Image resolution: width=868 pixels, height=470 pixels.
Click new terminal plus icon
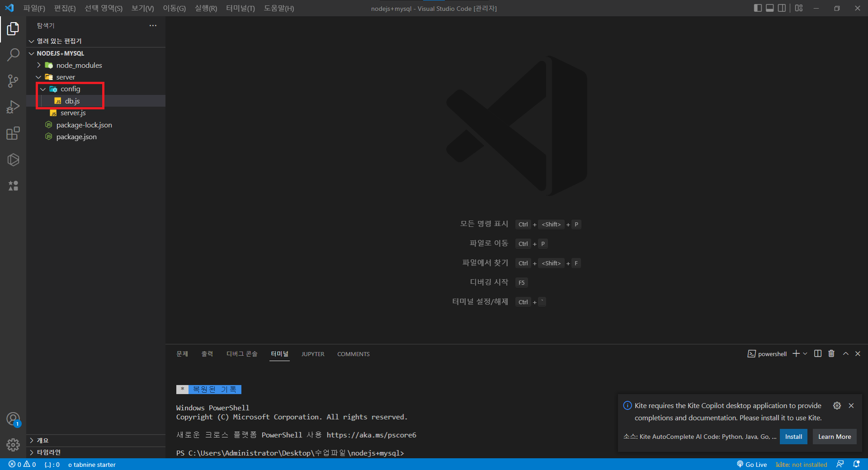796,353
